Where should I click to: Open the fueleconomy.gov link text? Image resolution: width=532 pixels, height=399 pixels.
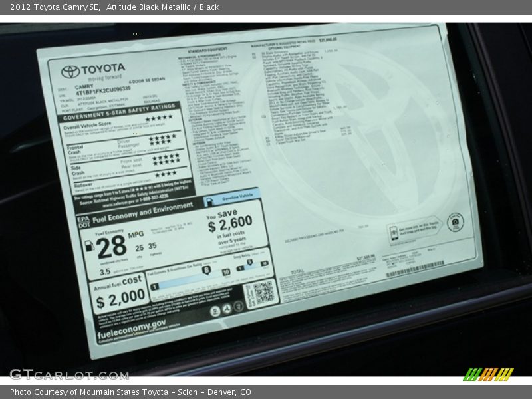point(132,329)
